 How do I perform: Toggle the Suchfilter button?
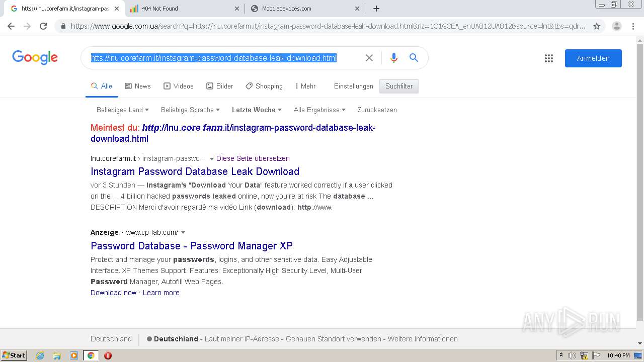click(399, 86)
